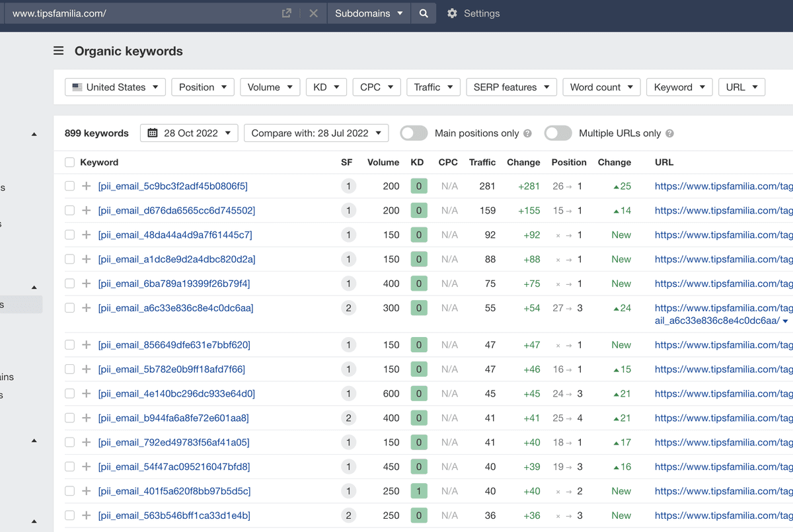Check the select-all Keyword header checkbox
Screen dimensions: 793x532
[70, 163]
